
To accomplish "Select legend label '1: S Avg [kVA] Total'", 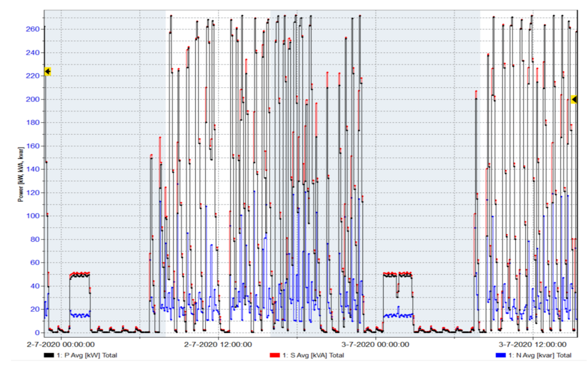I will click(313, 355).
